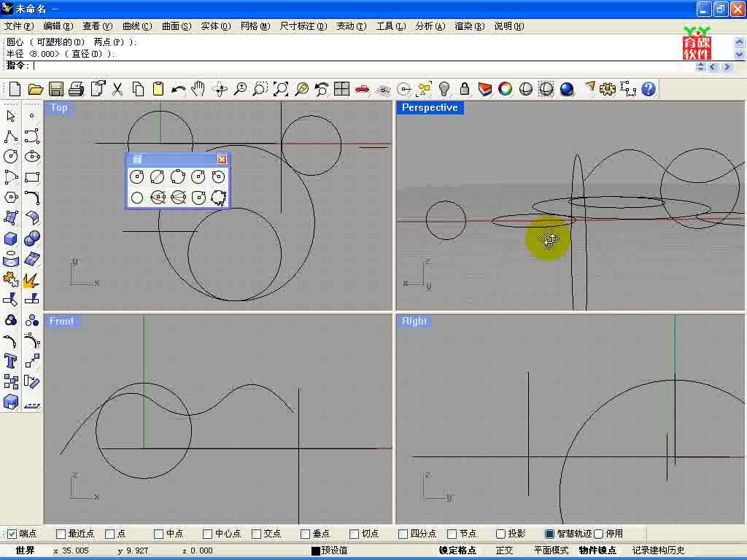Click the Explode icon in left toolbar
The image size is (747, 560).
coord(31,279)
